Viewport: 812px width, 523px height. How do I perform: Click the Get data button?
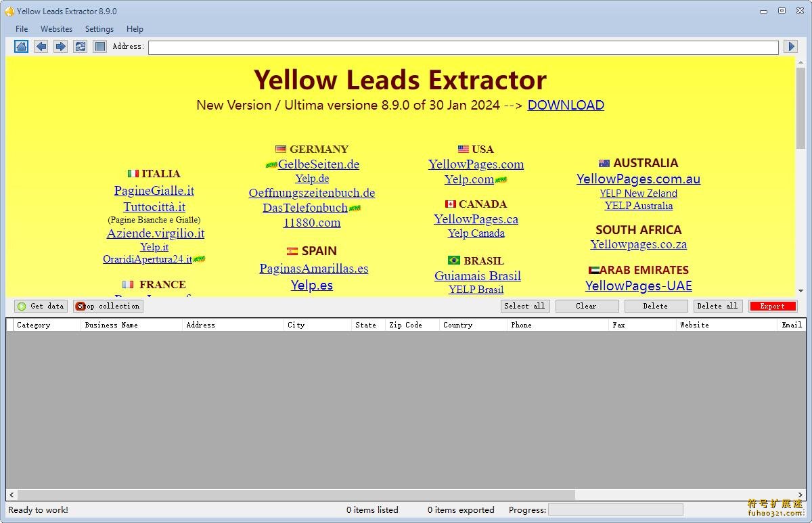pos(41,306)
